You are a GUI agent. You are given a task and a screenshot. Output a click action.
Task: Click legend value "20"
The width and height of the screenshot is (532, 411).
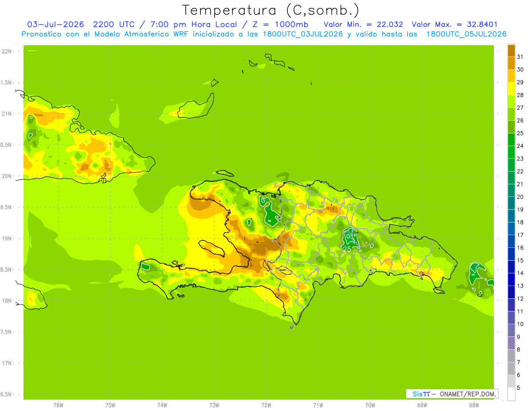coord(520,197)
